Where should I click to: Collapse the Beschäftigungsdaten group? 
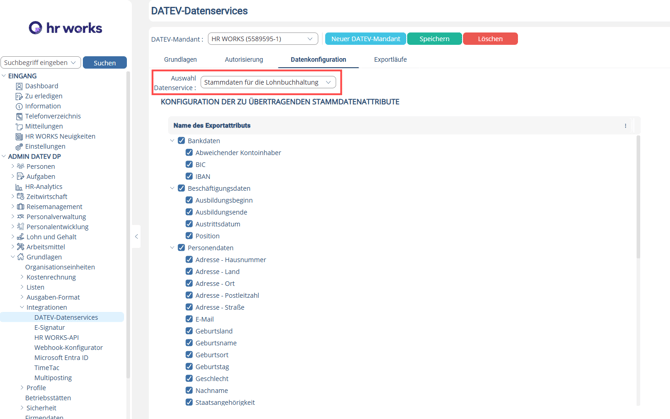click(x=172, y=188)
